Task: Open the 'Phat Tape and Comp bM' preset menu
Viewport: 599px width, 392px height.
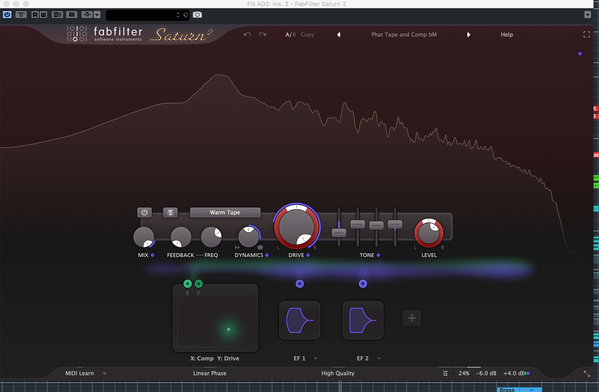Action: click(x=404, y=34)
